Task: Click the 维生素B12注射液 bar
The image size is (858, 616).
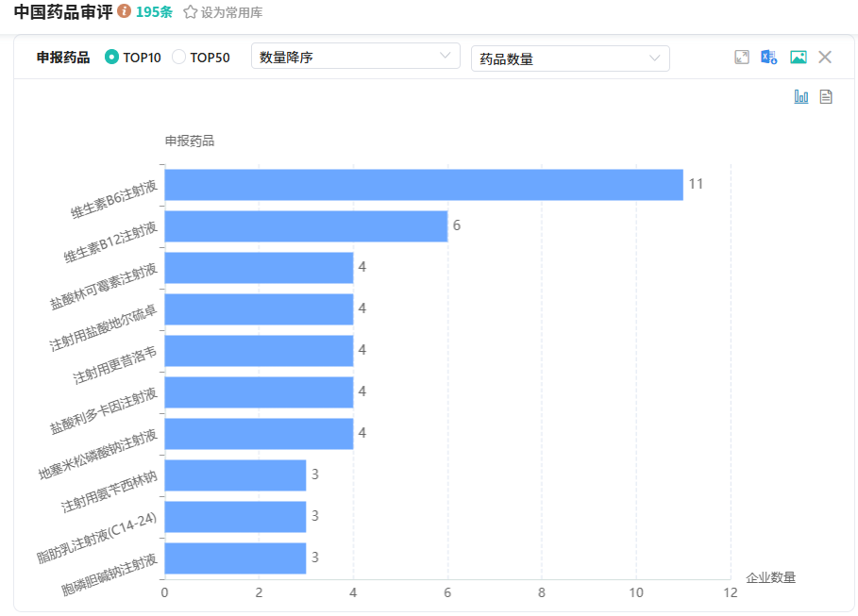Action: (306, 225)
